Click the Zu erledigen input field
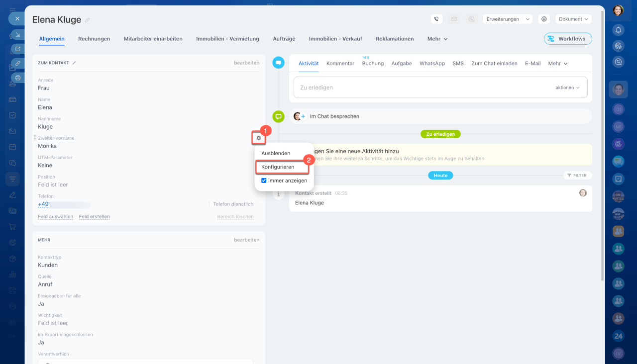 coord(423,88)
